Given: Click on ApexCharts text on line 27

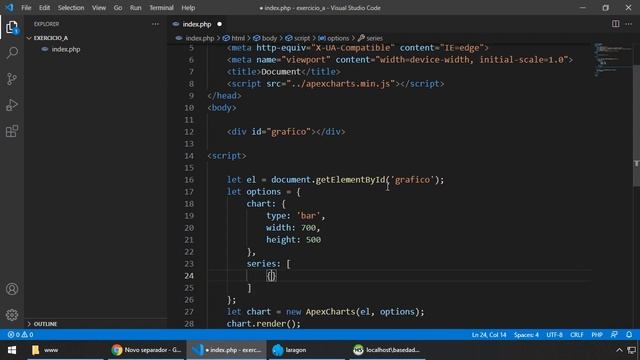Looking at the screenshot, I should tap(331, 312).
